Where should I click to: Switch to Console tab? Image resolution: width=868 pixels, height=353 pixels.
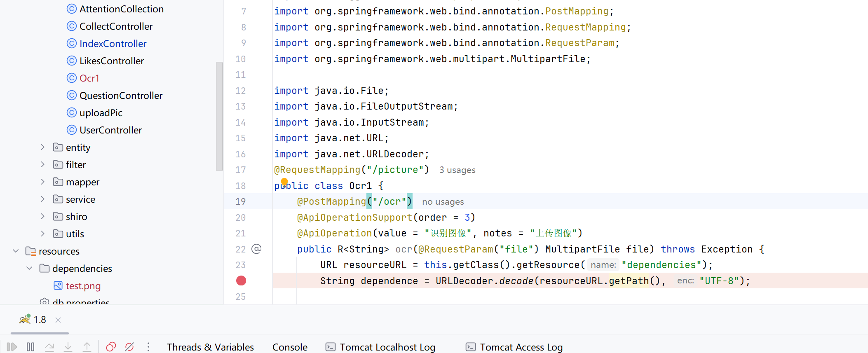click(290, 347)
